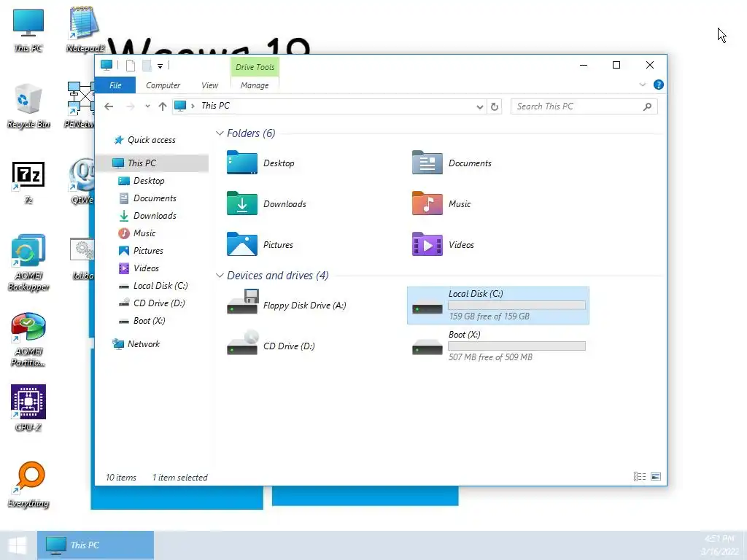Image resolution: width=747 pixels, height=560 pixels.
Task: Click the Drive Tools contextual tab header
Action: coord(255,67)
